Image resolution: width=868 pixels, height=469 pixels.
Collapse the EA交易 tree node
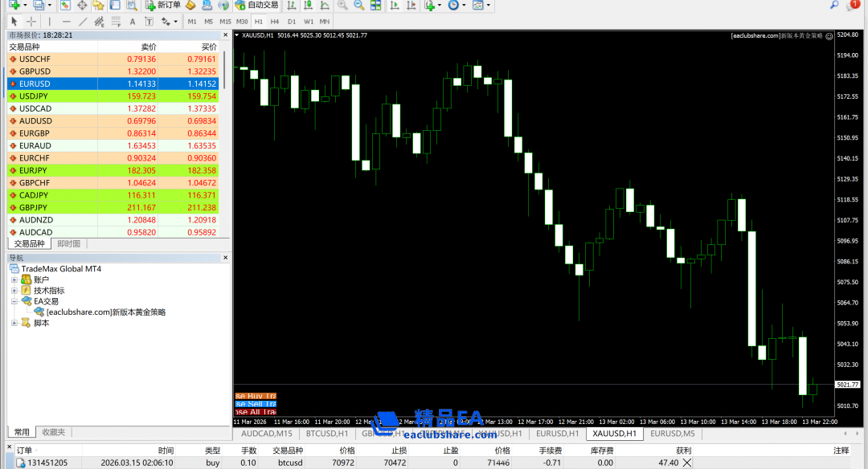click(14, 301)
